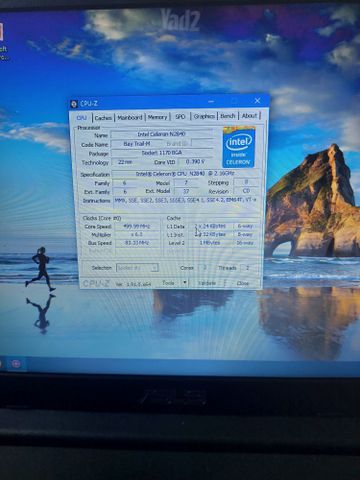
Task: Click the Bus Speed value
Action: click(137, 243)
